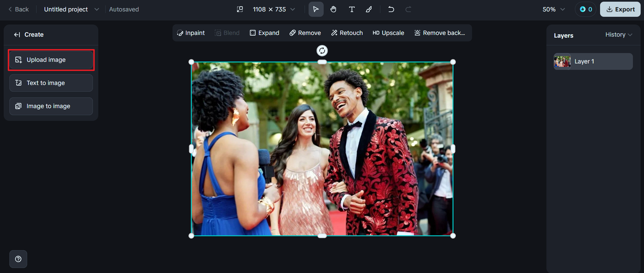Select the Retouch option

click(347, 33)
